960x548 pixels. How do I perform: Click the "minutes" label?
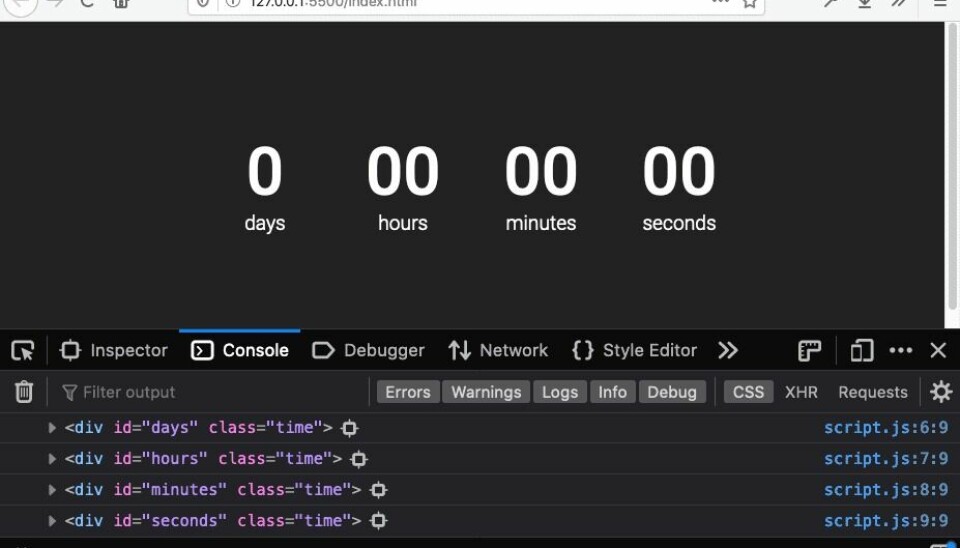coord(541,223)
